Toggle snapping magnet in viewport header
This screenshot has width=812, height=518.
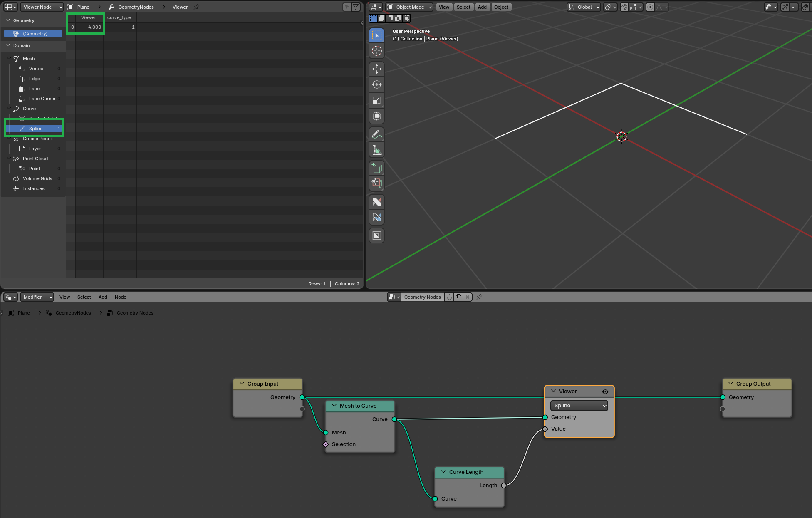click(x=624, y=7)
